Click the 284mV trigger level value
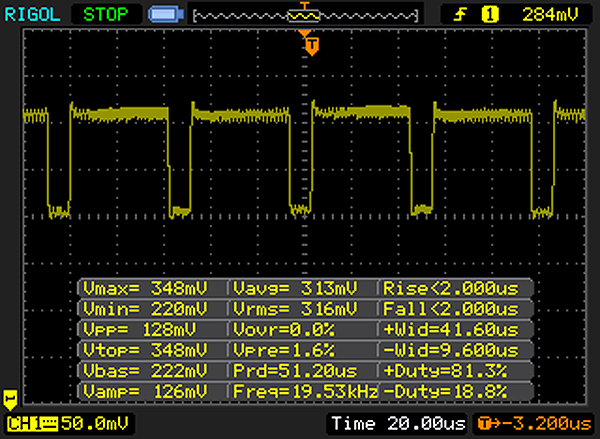This screenshot has width=600, height=439. (550, 15)
